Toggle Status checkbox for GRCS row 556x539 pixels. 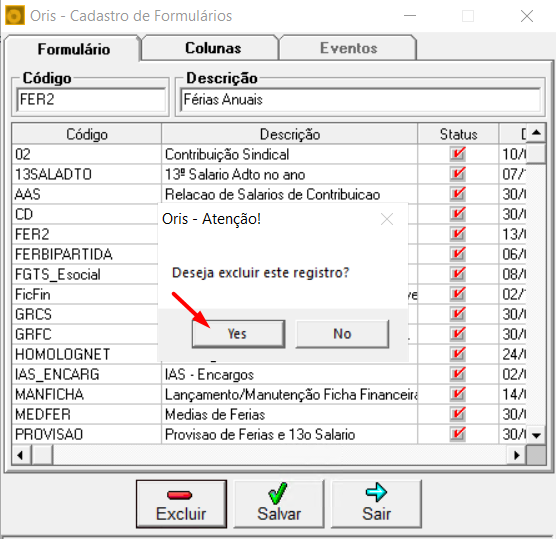(457, 314)
